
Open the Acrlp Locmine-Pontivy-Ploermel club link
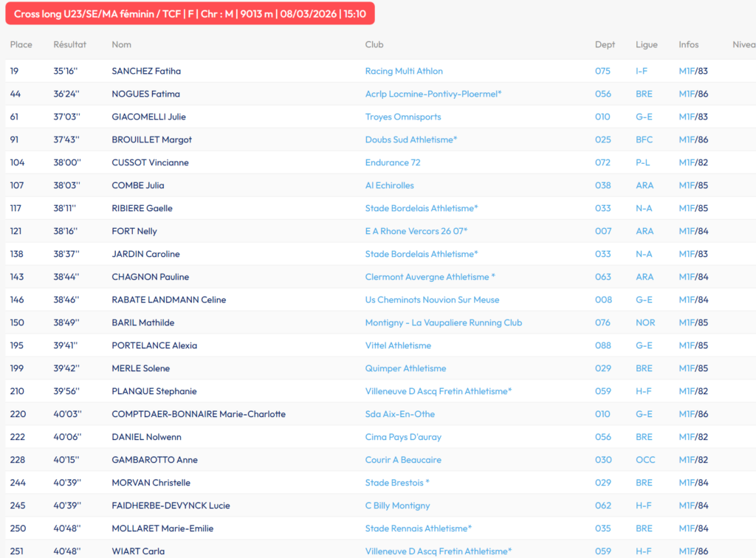433,94
